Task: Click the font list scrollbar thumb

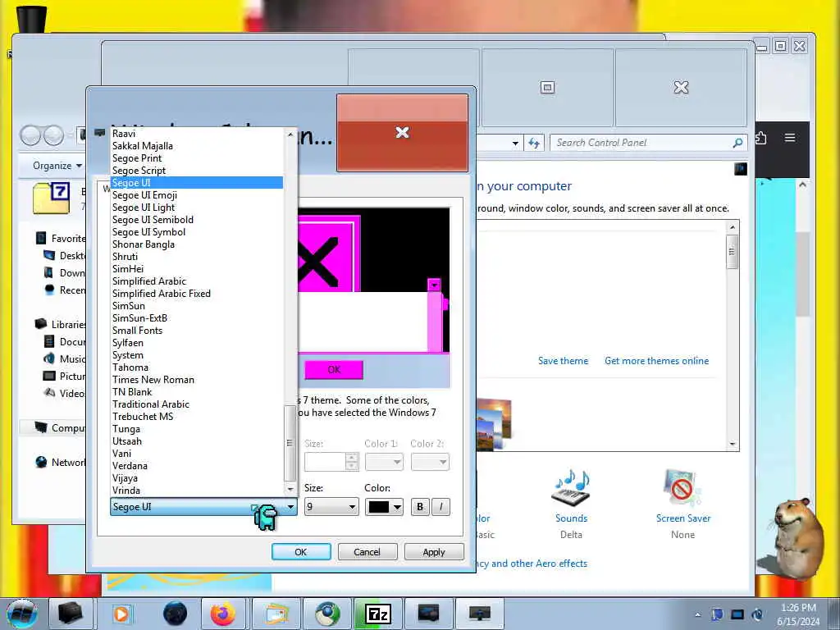Action: 290,443
